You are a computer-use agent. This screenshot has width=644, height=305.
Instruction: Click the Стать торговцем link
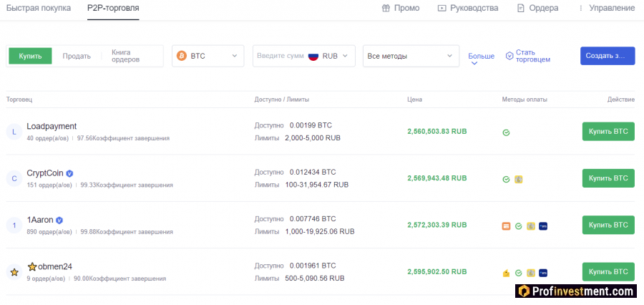[x=532, y=56]
